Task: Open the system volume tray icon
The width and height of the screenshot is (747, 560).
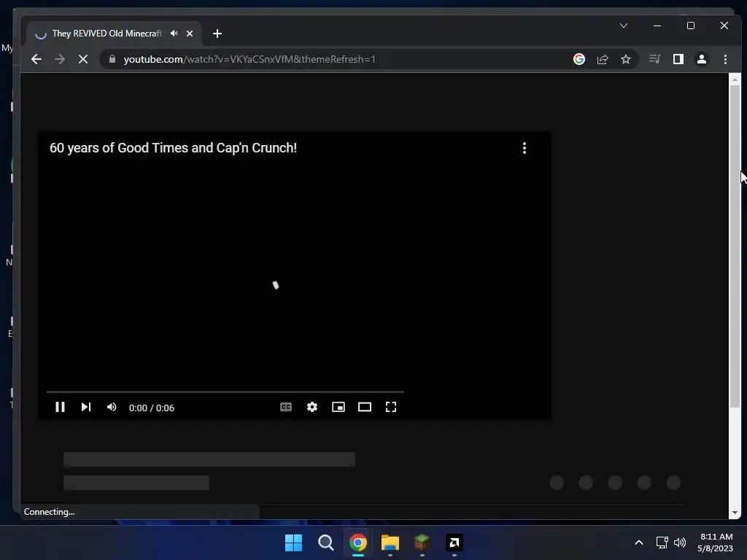Action: point(680,542)
